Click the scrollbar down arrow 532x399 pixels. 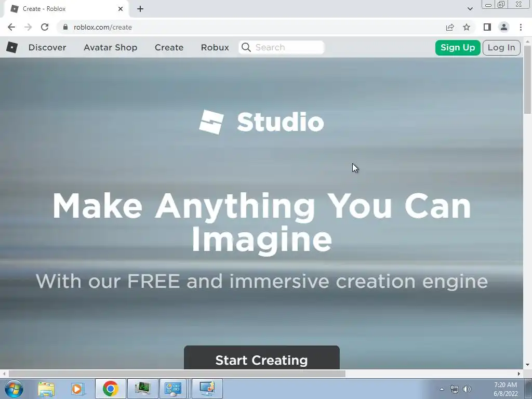527,365
